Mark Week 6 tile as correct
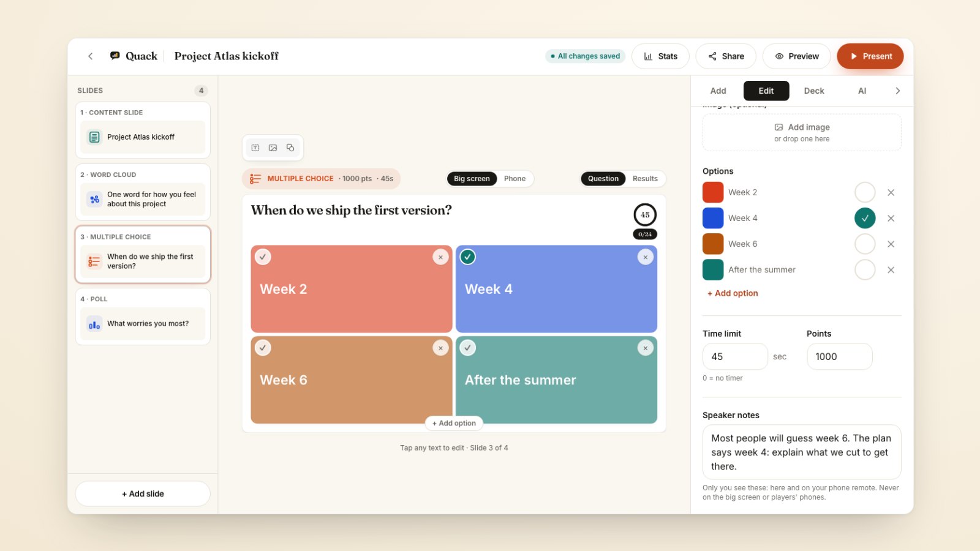Viewport: 980px width, 551px height. 263,348
